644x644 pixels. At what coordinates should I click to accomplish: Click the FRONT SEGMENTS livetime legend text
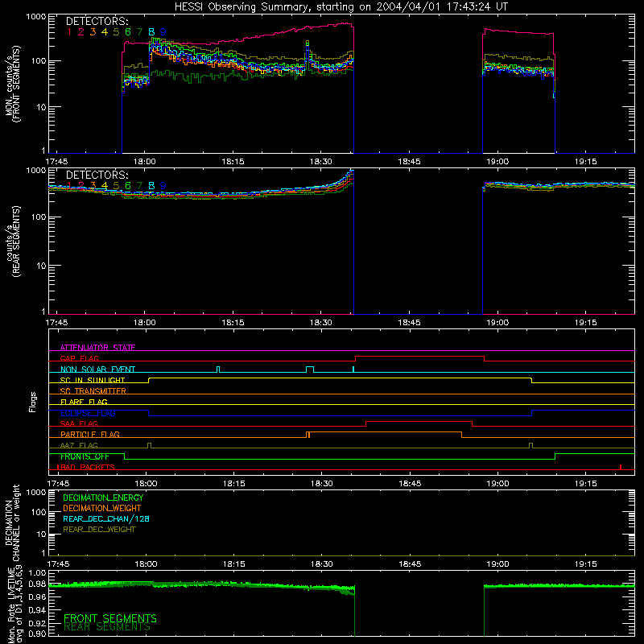tap(110, 618)
